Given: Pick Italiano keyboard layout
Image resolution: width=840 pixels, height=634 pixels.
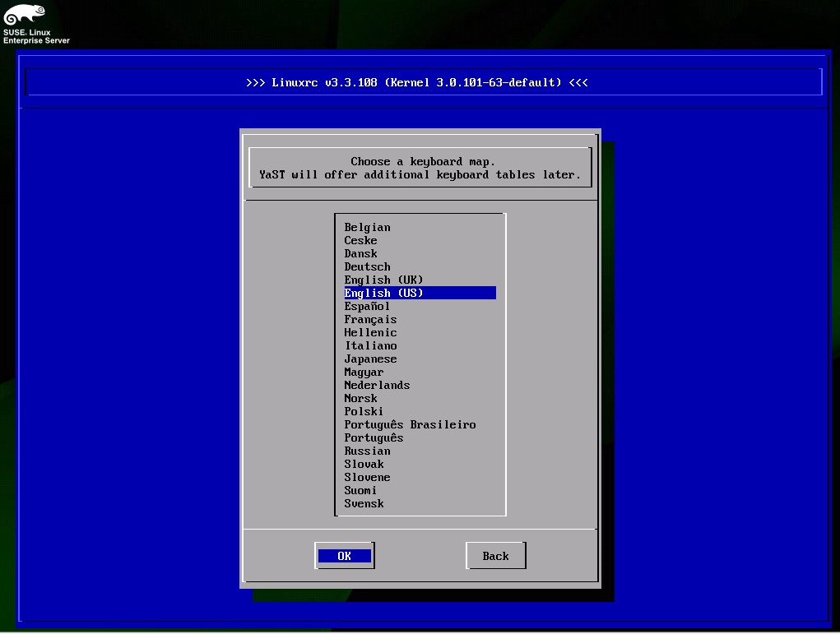Looking at the screenshot, I should pos(370,346).
